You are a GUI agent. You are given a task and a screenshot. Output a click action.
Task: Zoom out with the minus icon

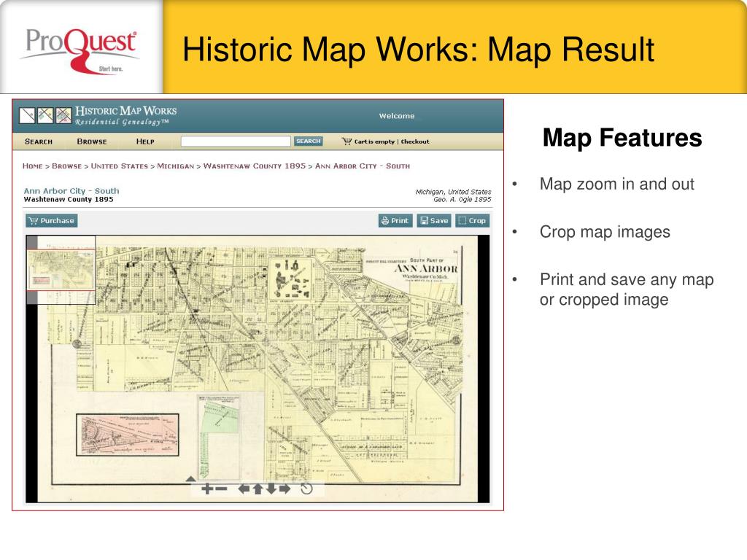221,489
